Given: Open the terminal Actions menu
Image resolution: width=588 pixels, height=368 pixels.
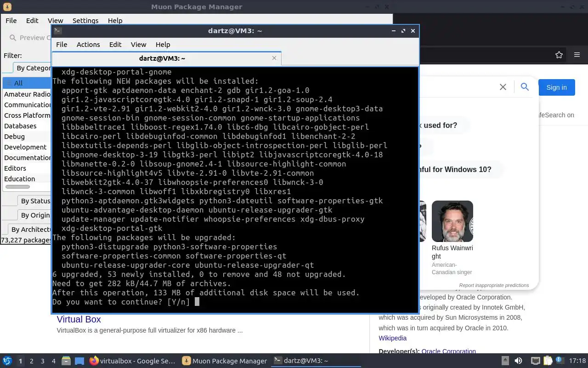Looking at the screenshot, I should click(x=88, y=45).
